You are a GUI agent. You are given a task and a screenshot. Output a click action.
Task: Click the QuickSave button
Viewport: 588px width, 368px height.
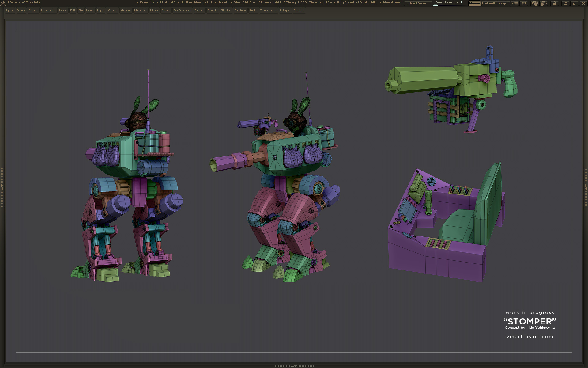pos(418,3)
